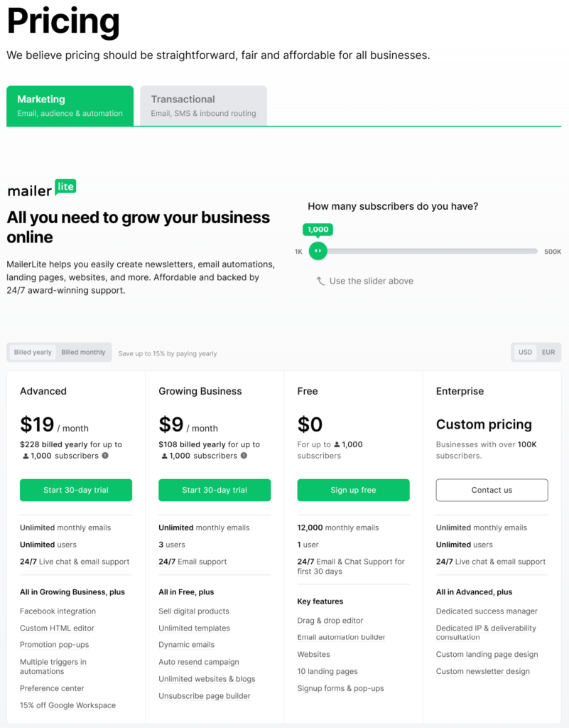This screenshot has height=728, width=569.
Task: Click the info icon under Growing Business plan
Action: [x=244, y=456]
